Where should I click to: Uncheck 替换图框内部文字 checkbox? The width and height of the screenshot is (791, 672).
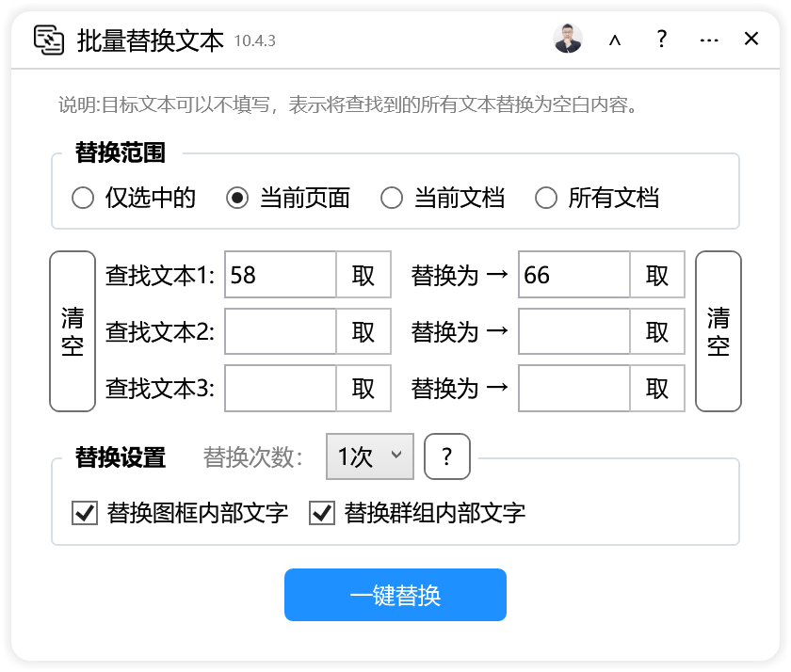point(85,513)
